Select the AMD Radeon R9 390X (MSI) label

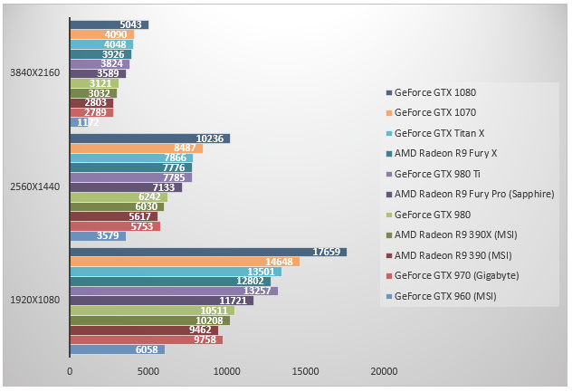tap(455, 234)
